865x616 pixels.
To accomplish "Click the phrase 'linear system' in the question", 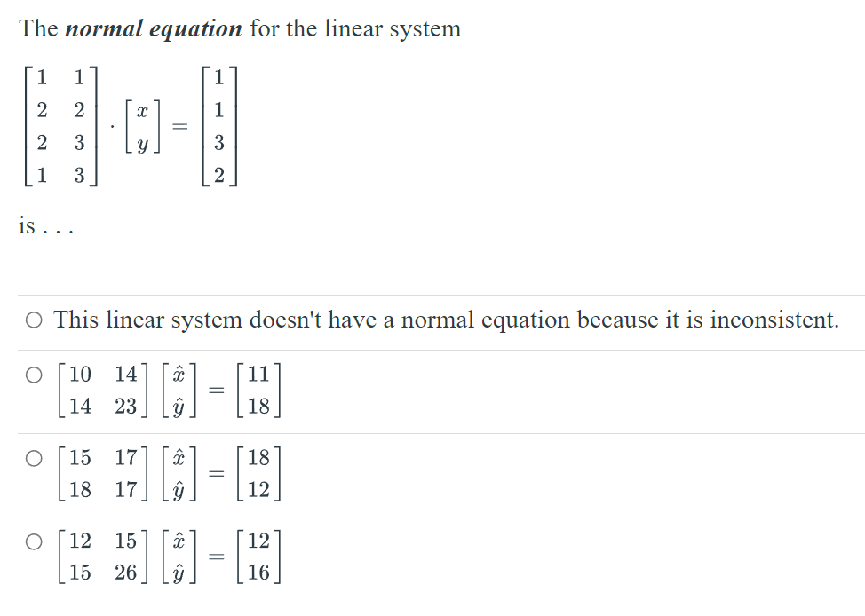I will coord(390,28).
